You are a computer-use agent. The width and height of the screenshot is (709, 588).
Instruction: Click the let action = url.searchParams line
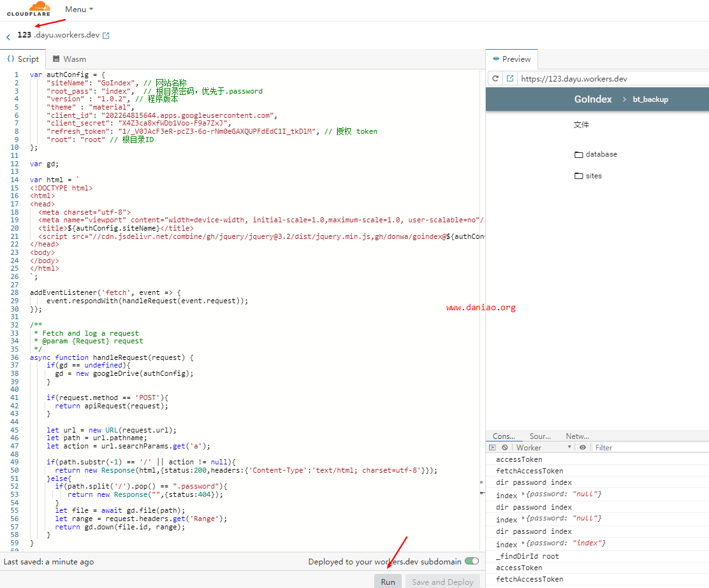pyautogui.click(x=128, y=446)
